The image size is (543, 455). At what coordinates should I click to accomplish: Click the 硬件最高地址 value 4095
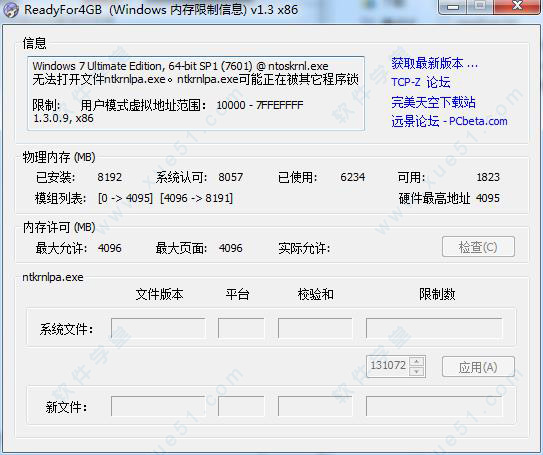[x=488, y=198]
